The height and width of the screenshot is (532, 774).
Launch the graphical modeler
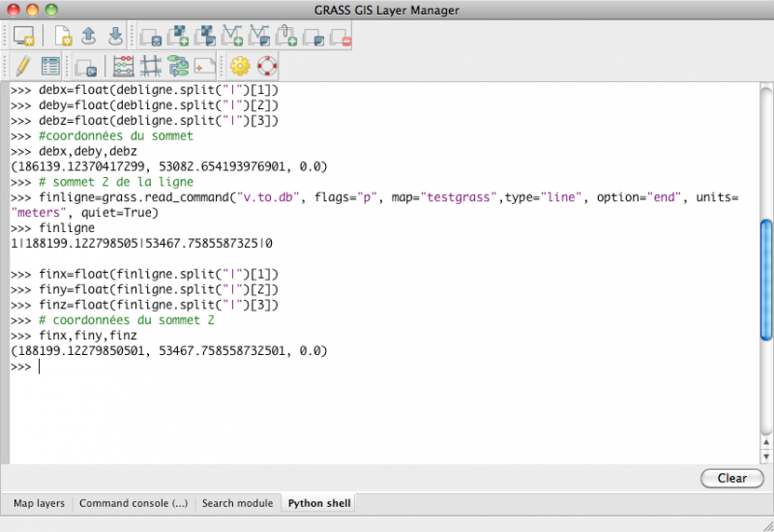(178, 67)
